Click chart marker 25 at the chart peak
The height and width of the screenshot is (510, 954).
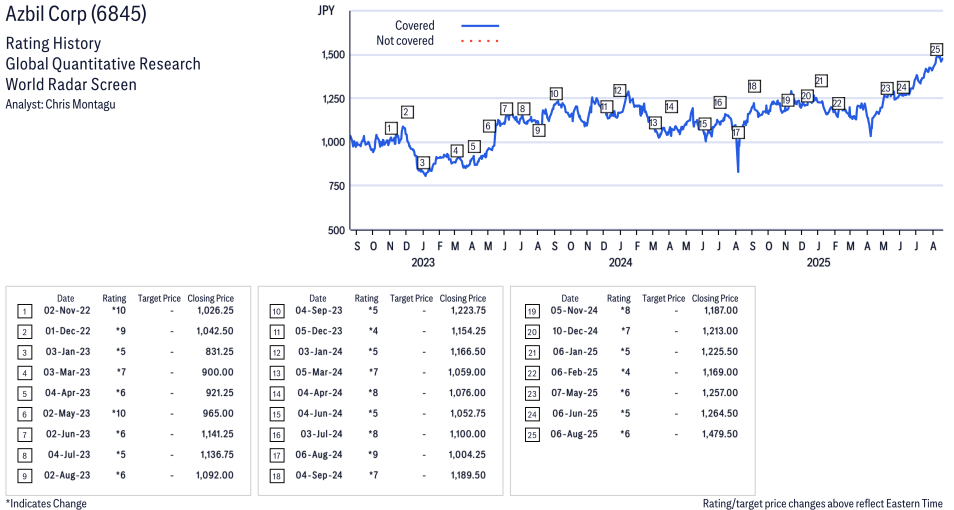(x=936, y=50)
